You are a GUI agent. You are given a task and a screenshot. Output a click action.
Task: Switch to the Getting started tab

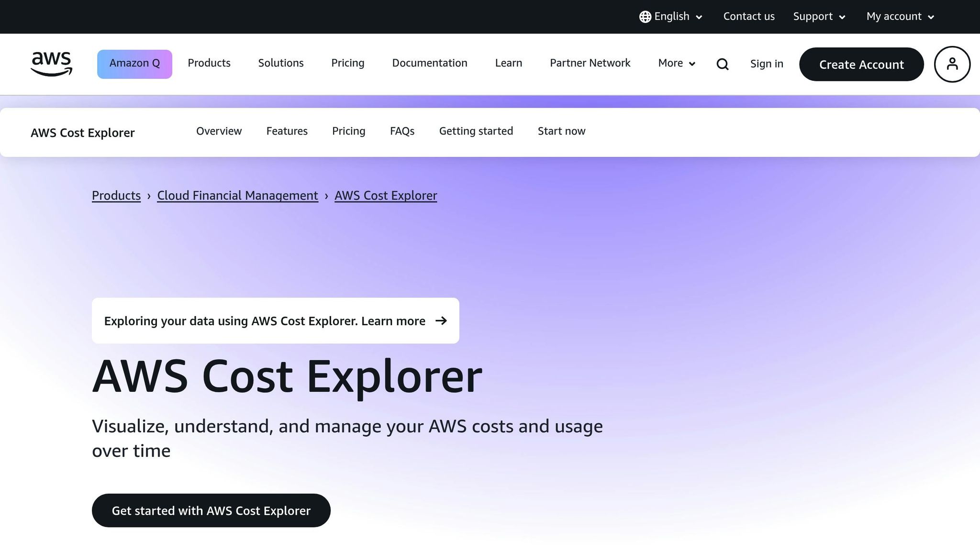(476, 131)
